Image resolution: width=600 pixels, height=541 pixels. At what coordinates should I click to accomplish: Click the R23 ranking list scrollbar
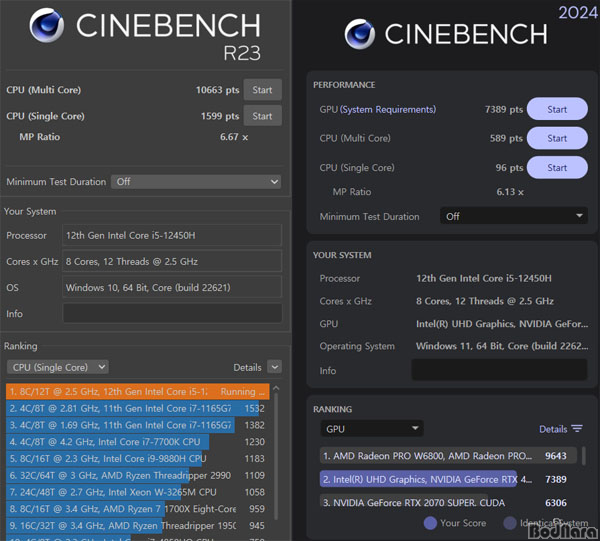coord(276,455)
